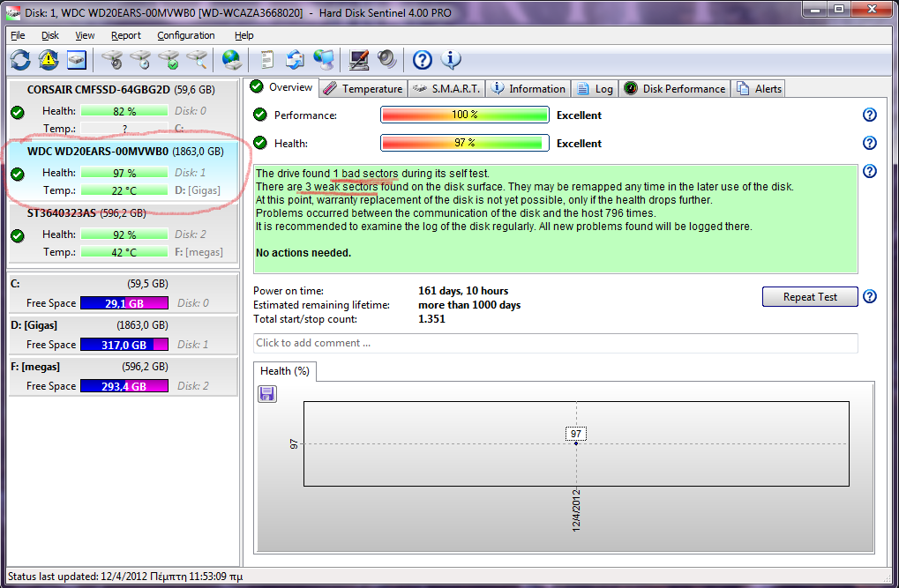Viewport: 899px width, 588px height.
Task: Open the Disk menu
Action: pos(50,35)
